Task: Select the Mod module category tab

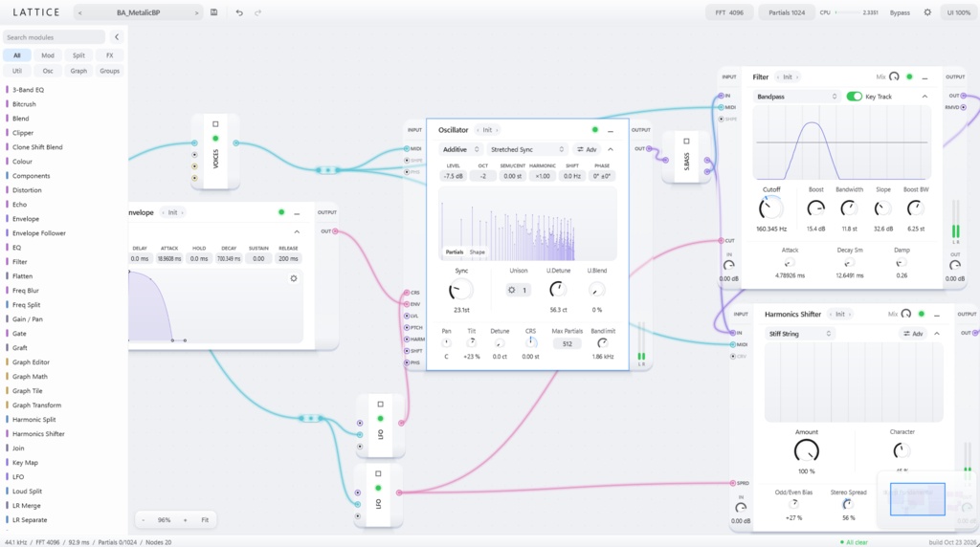Action: (48, 55)
